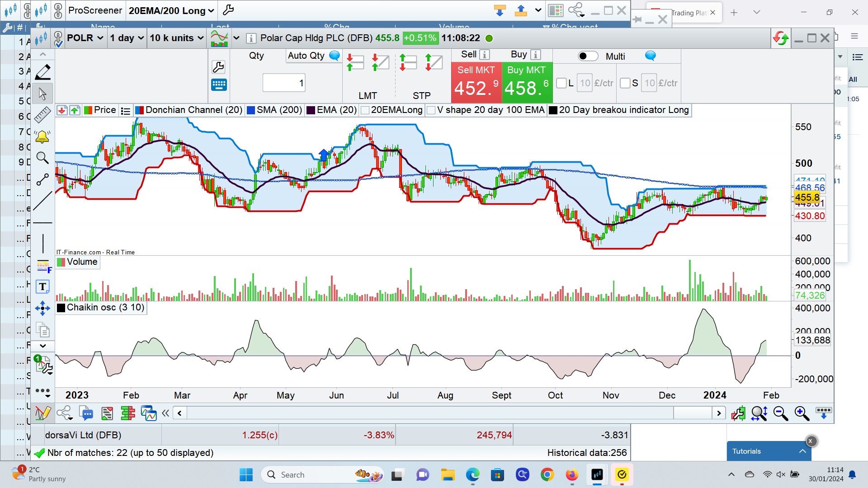Viewport: 868px width, 488px height.
Task: Toggle the Multi switch
Action: [x=588, y=56]
